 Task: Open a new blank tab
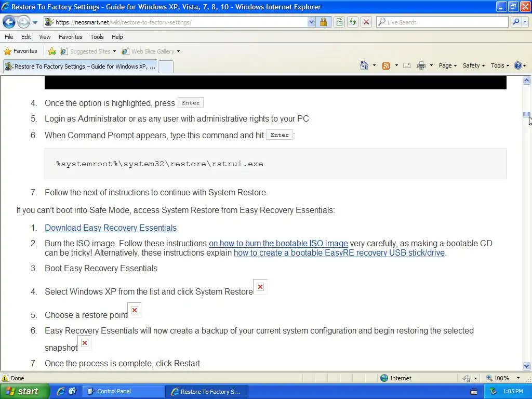[166, 66]
